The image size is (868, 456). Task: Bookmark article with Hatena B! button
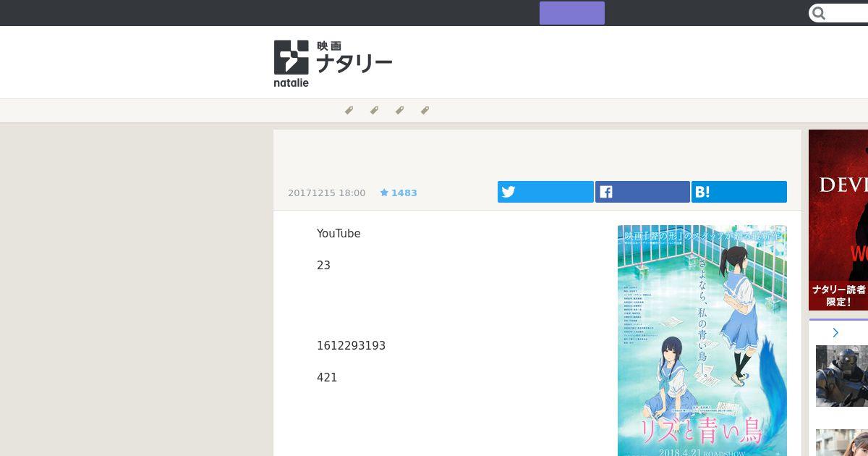[739, 192]
